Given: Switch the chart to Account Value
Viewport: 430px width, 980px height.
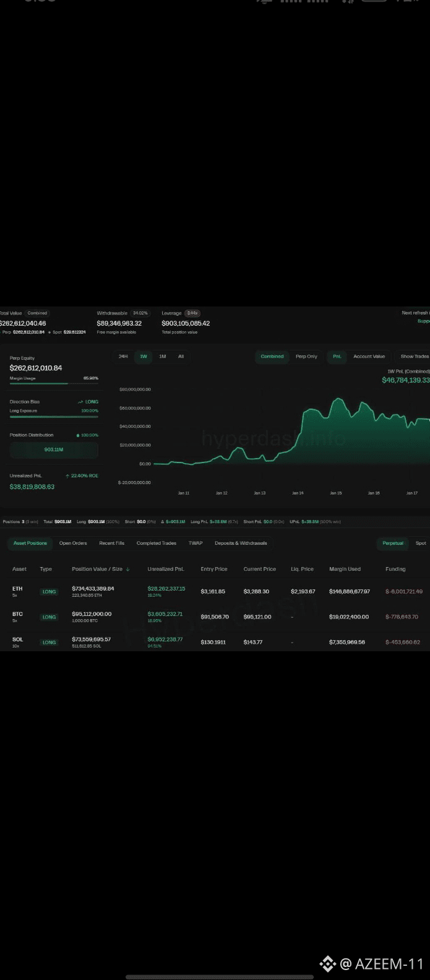Looking at the screenshot, I should click(369, 357).
